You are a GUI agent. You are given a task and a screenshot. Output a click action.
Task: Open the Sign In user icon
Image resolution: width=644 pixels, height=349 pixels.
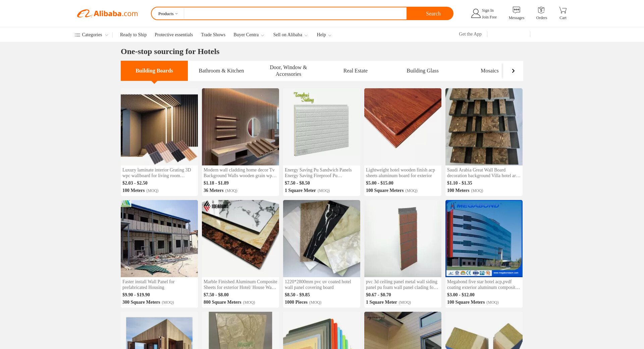click(476, 13)
